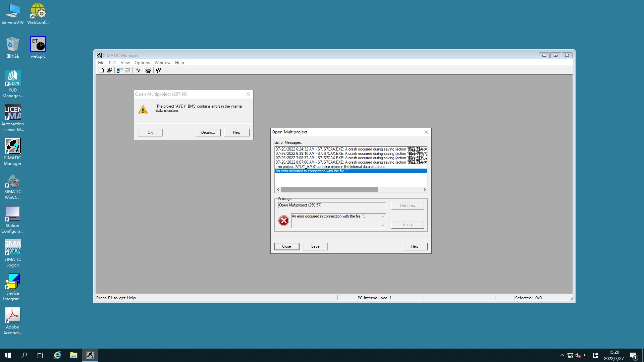
Task: Select the 'AYDY_BMS' internal data structure message
Action: coord(330,167)
